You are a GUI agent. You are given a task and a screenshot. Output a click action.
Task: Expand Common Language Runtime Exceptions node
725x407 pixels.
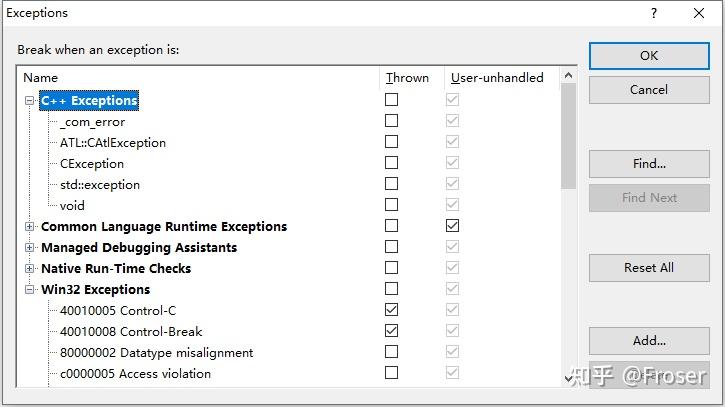tap(30, 227)
